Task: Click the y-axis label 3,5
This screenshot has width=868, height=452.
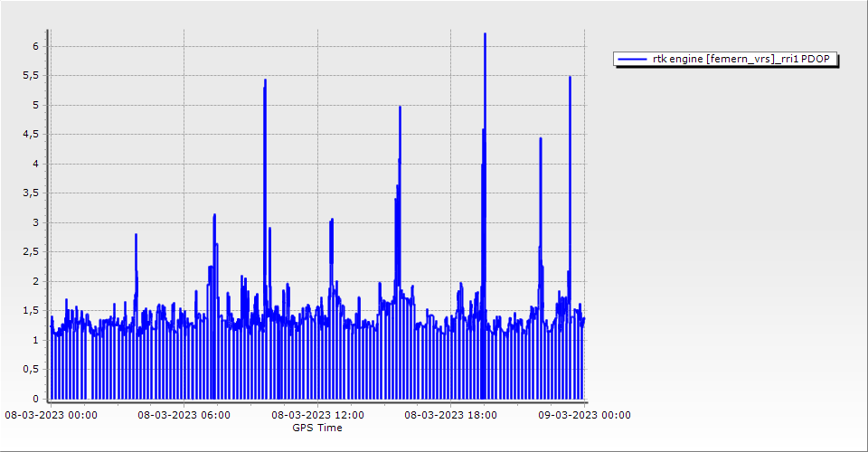Action: tap(32, 193)
